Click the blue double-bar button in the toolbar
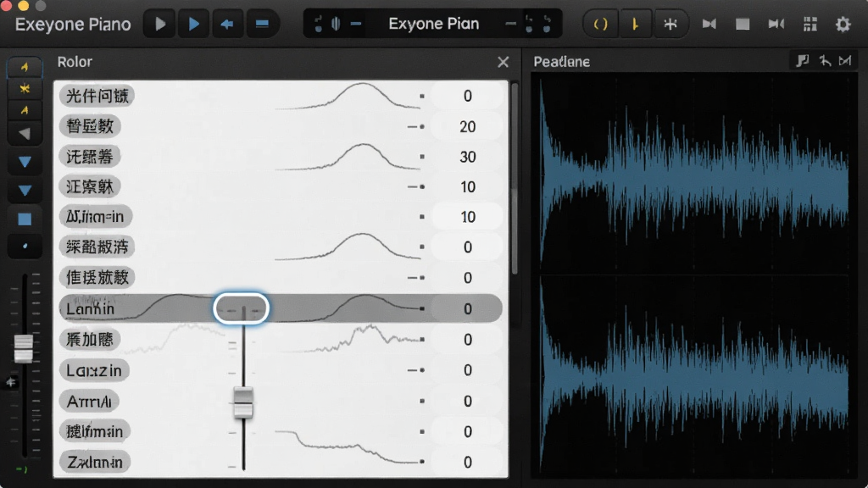Image resolution: width=868 pixels, height=488 pixels. (262, 24)
